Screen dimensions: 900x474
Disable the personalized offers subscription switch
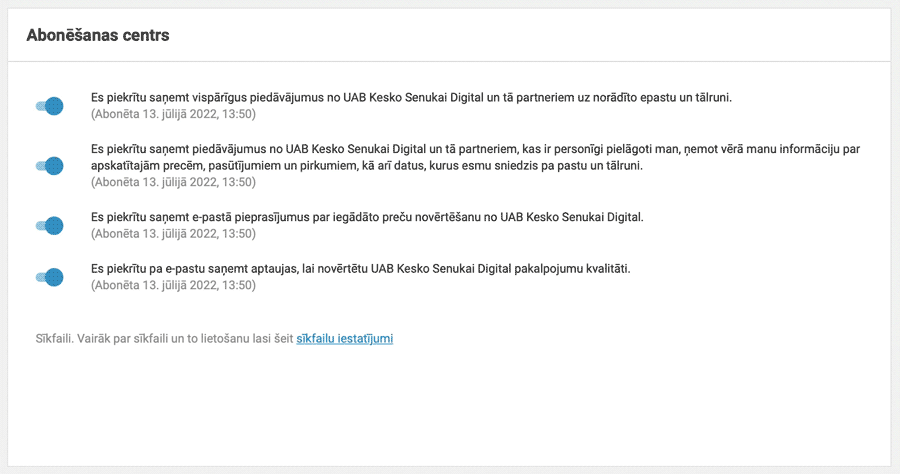coord(49,166)
